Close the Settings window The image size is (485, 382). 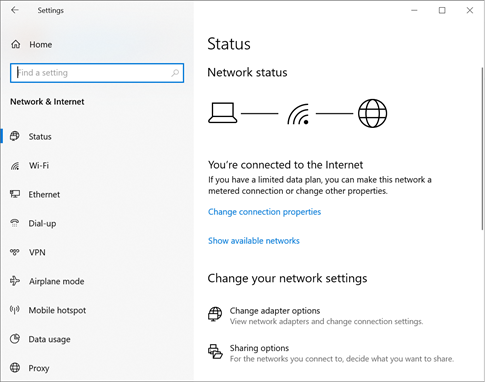pyautogui.click(x=470, y=10)
